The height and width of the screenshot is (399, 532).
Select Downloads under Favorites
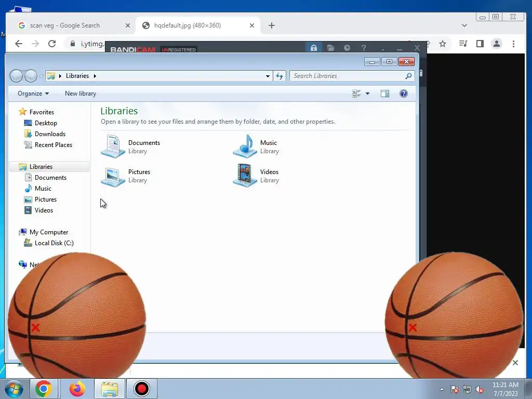tap(50, 134)
